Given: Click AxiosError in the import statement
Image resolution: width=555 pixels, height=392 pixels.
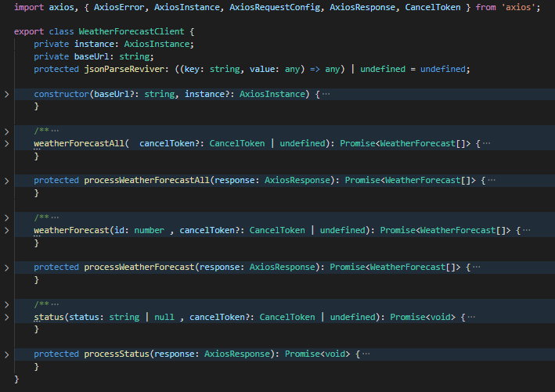Looking at the screenshot, I should coord(119,7).
